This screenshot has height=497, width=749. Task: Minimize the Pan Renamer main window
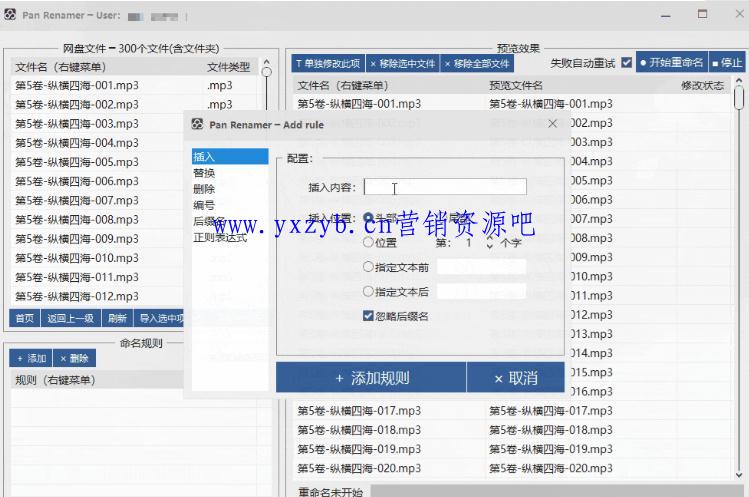pos(665,16)
